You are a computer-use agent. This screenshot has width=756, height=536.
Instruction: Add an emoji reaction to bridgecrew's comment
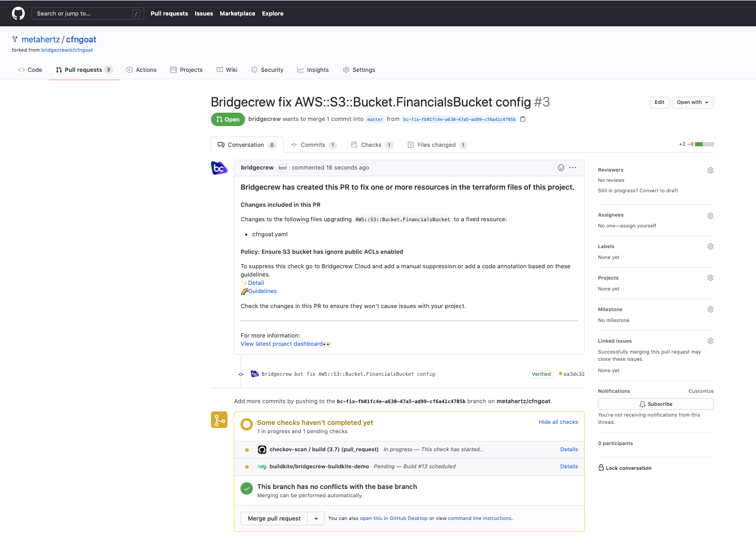(x=561, y=167)
